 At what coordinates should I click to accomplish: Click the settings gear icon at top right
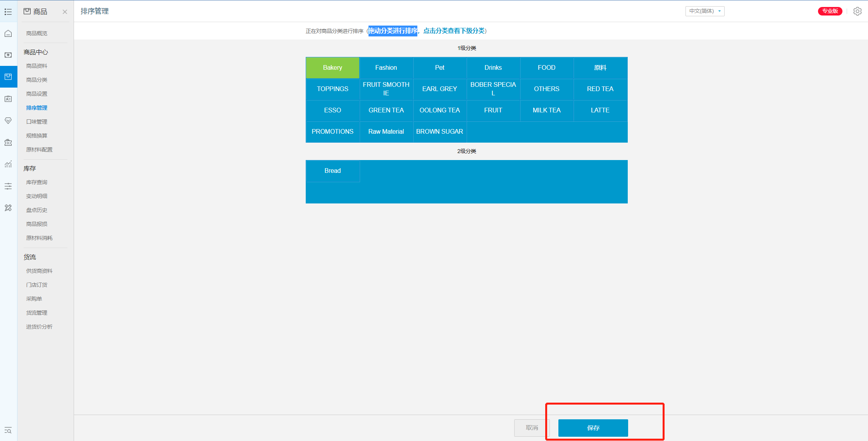[857, 11]
